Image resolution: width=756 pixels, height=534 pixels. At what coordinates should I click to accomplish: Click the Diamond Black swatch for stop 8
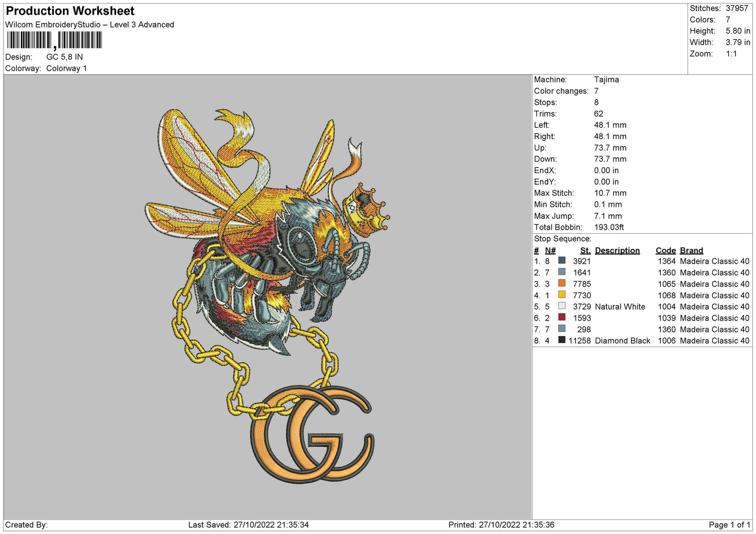pos(562,340)
